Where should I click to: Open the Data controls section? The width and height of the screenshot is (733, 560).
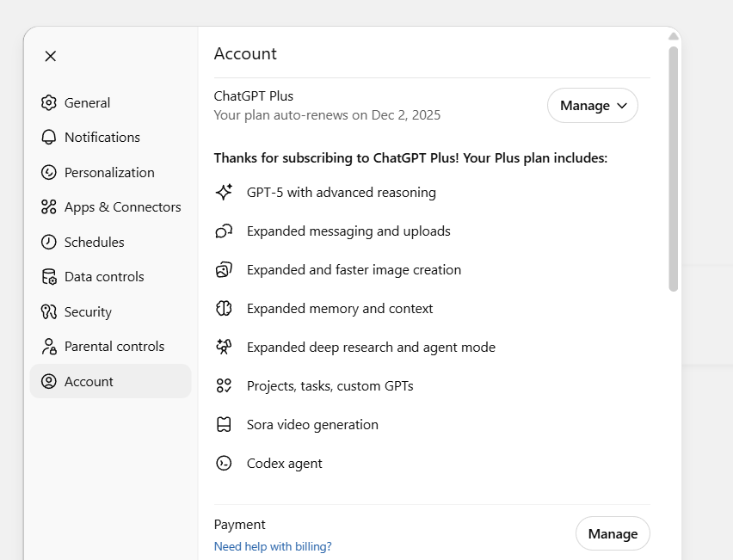(x=104, y=277)
